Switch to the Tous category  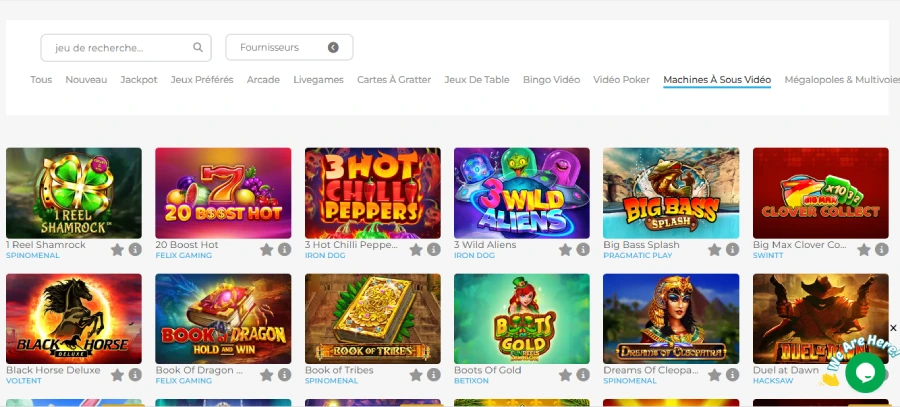[41, 80]
